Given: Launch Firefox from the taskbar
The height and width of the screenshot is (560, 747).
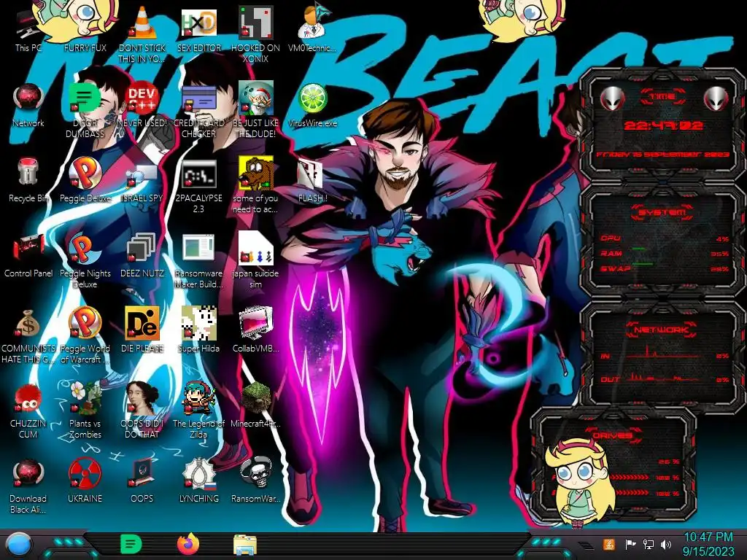Looking at the screenshot, I should click(x=188, y=544).
